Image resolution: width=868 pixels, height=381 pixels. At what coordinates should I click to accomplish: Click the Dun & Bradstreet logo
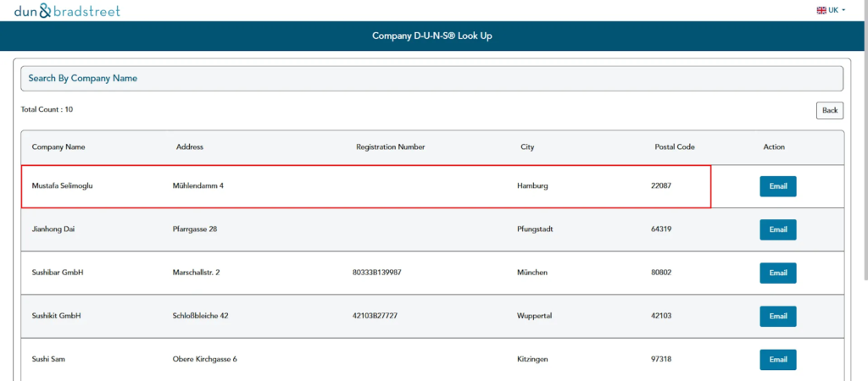[x=67, y=11]
